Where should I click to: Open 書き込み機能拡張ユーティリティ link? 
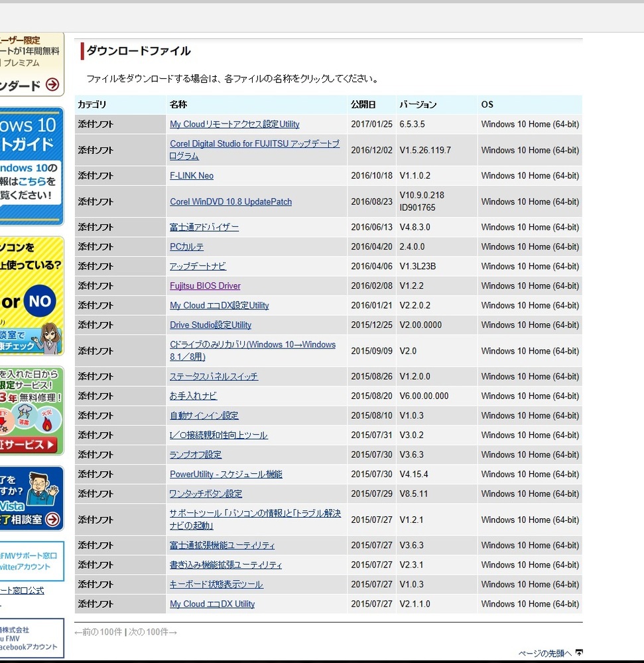click(225, 565)
